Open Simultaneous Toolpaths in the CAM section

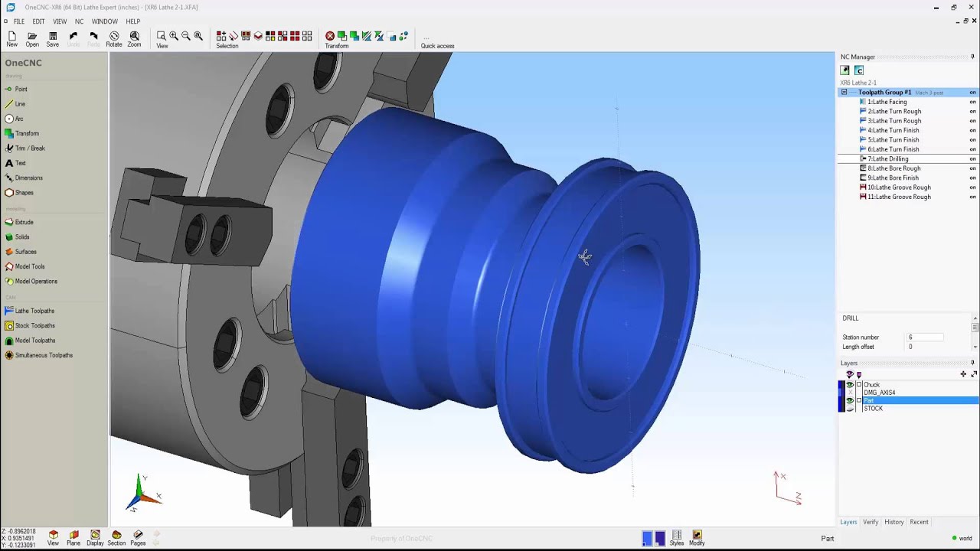click(x=38, y=355)
